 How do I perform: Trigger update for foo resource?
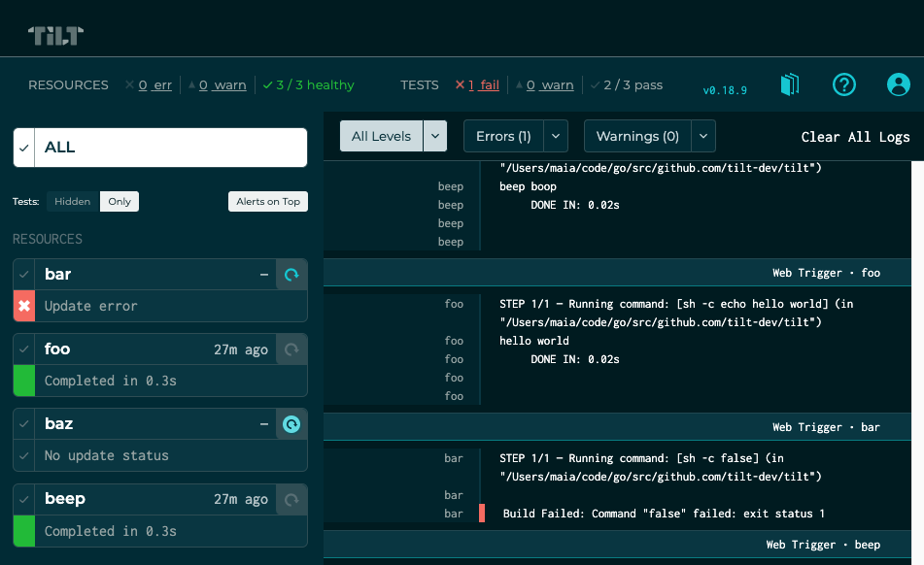[291, 349]
